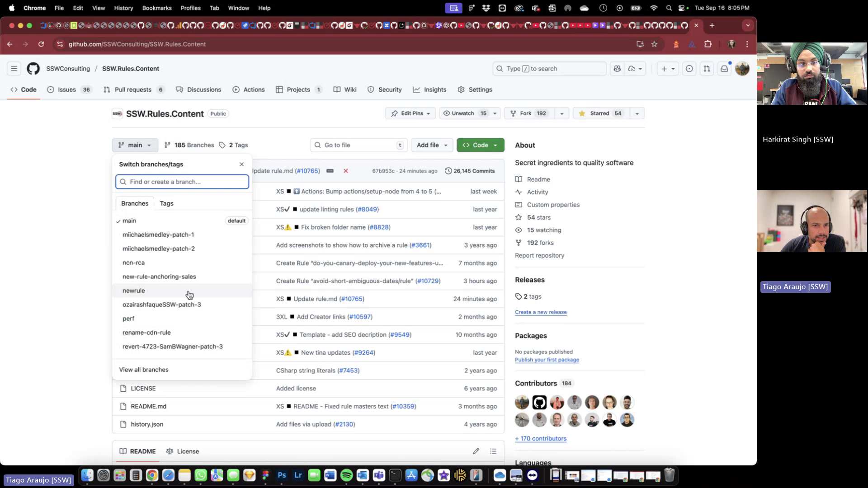Open the sidebar hamburger menu icon
This screenshot has height=488, width=868.
[x=14, y=68]
